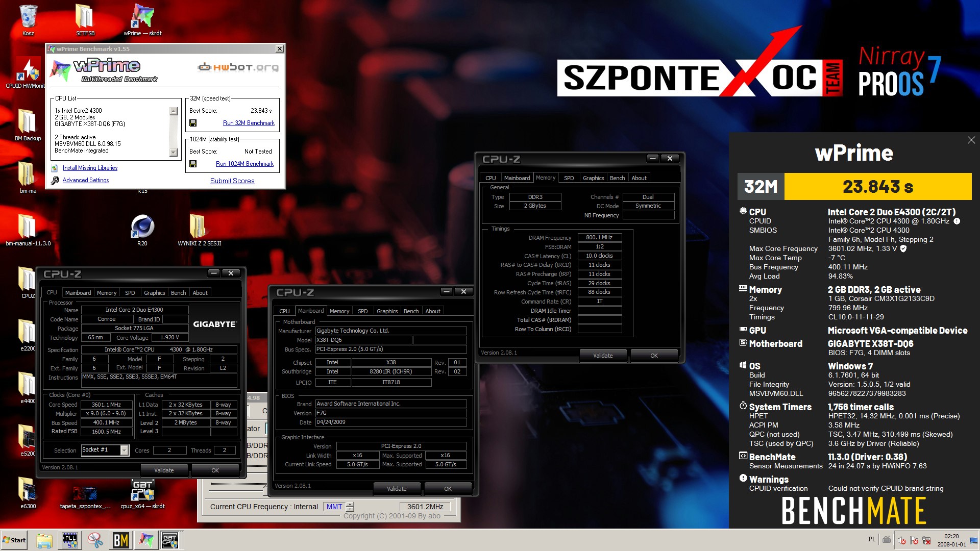
Task: Click the 23.843 s result in BenchMate panel
Action: [878, 186]
